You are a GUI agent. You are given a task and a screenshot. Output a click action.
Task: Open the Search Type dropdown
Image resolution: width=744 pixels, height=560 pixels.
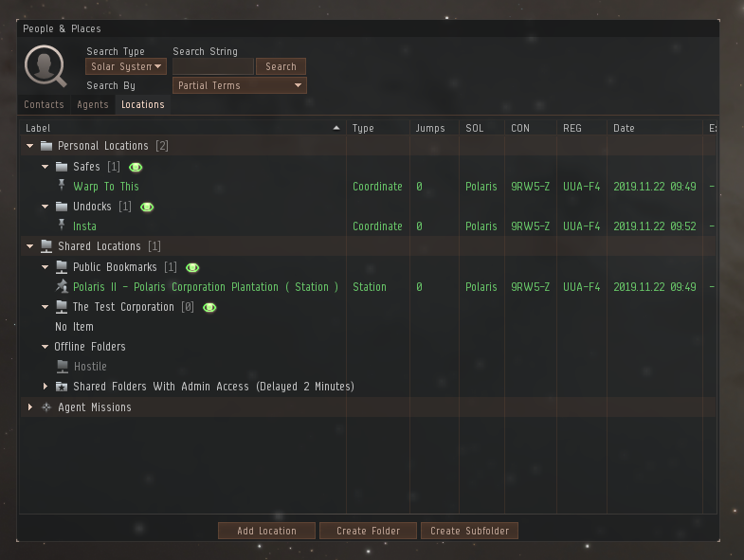pyautogui.click(x=126, y=66)
